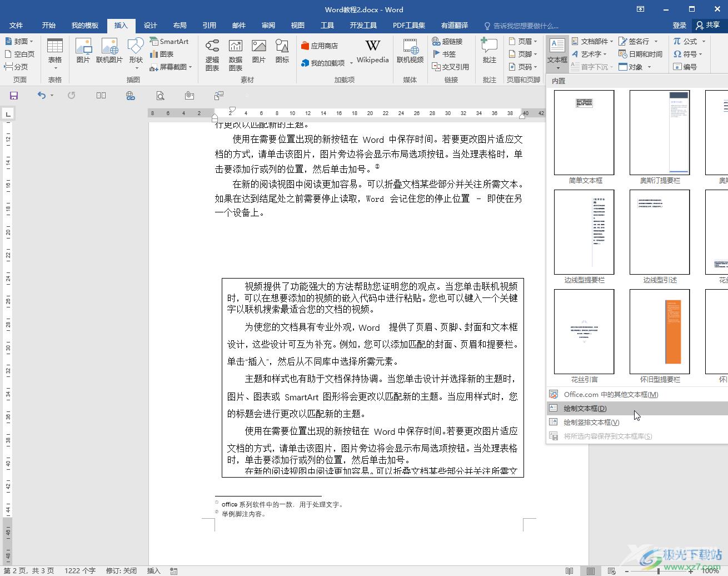The width and height of the screenshot is (728, 576).
Task: Choose 绘制文本框(D) draw text box
Action: pos(637,408)
